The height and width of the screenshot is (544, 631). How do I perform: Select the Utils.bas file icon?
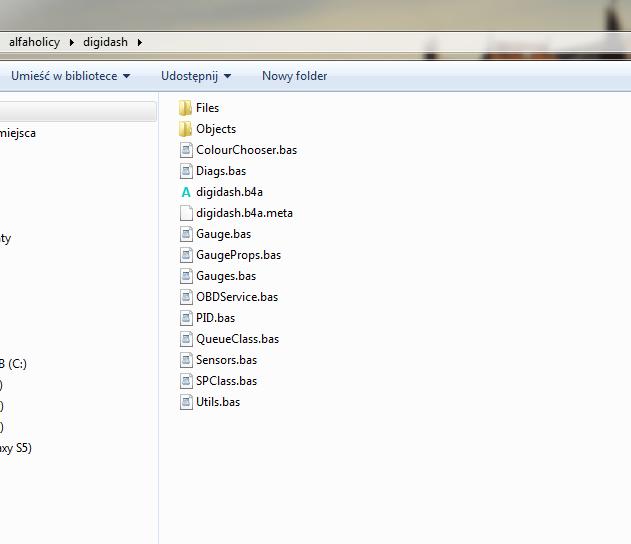186,402
